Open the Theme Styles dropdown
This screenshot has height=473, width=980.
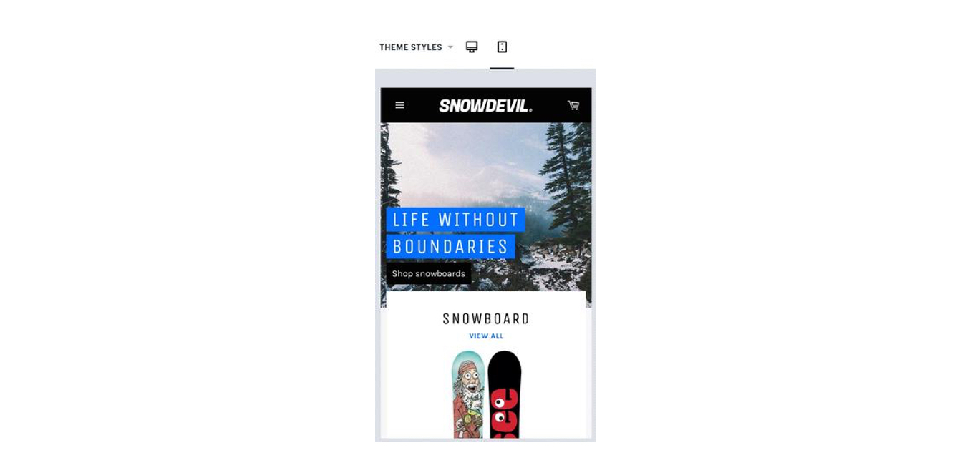tap(416, 47)
